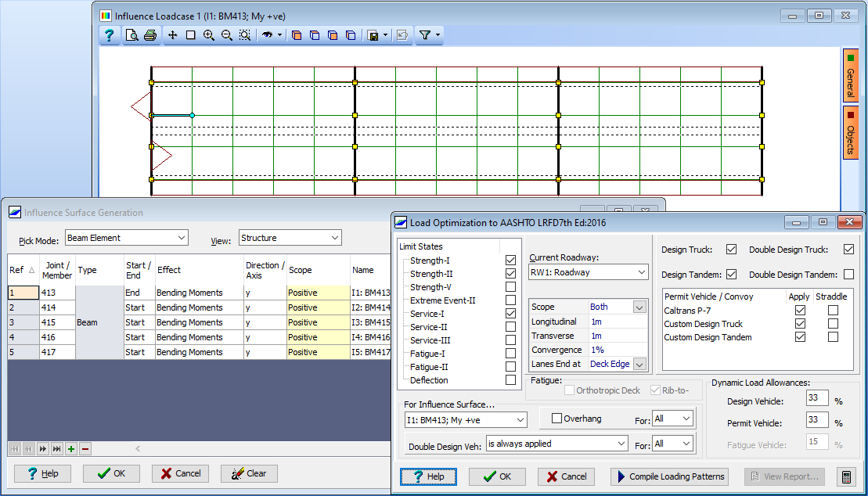Enable Straddle for Custom Design Truck

833,323
